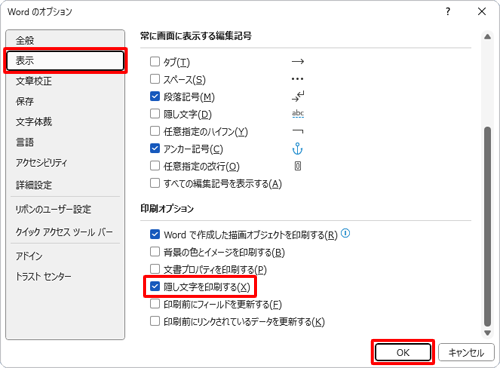Open the 詳細設定 category
Image resolution: width=500 pixels, height=368 pixels.
click(65, 185)
